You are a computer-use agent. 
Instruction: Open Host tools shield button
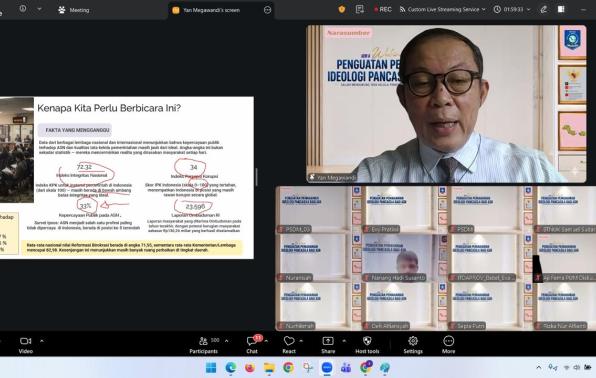367,345
